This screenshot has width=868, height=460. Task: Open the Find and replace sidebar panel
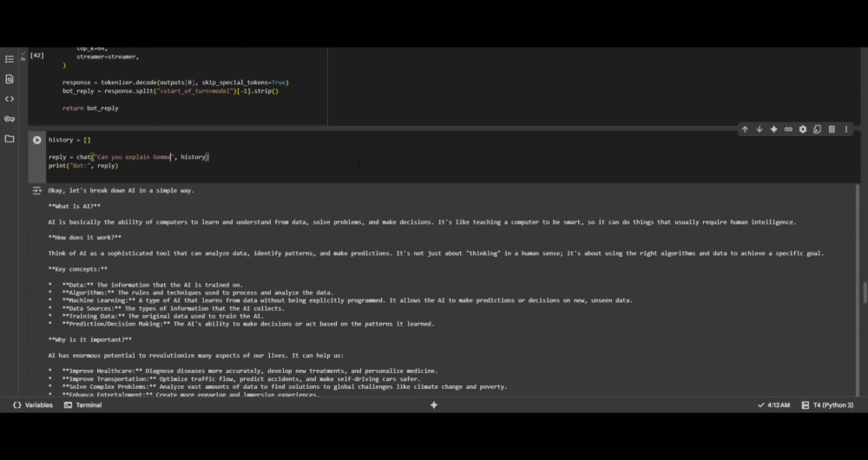point(10,79)
